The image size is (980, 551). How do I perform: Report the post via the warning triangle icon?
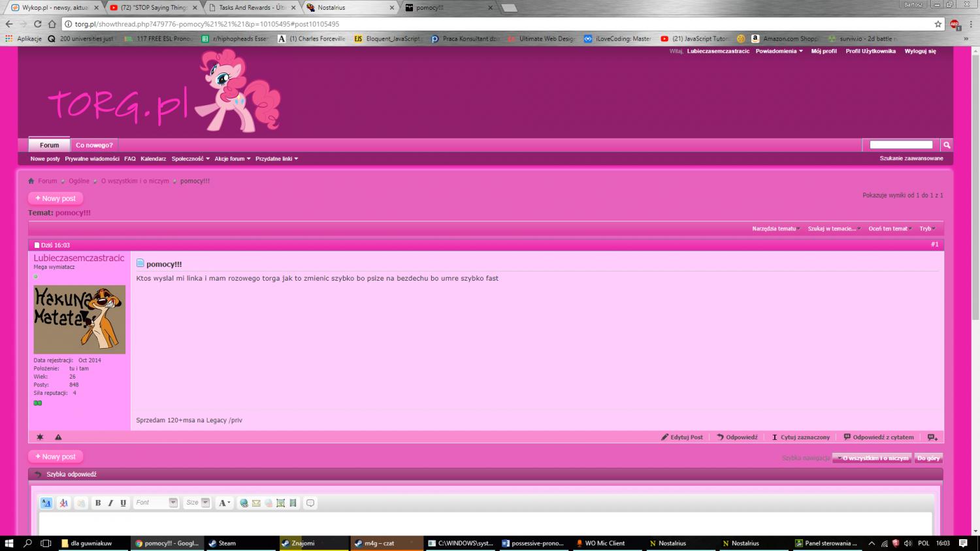point(58,437)
